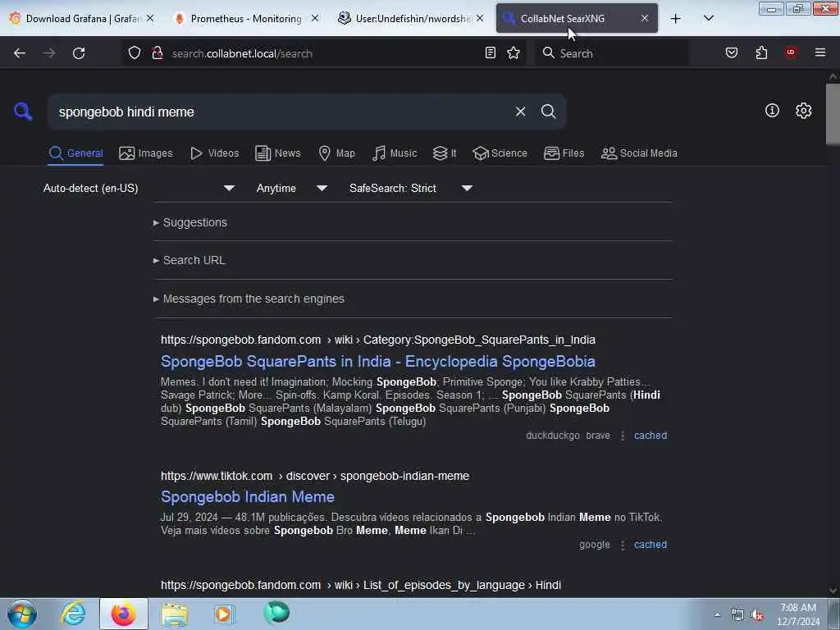Open the extensions puzzle icon

point(761,52)
